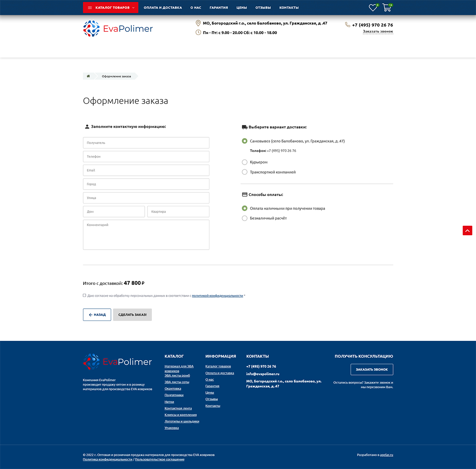The height and width of the screenshot is (469, 476).
Task: Click the home icon in breadcrumbs
Action: pyautogui.click(x=88, y=76)
